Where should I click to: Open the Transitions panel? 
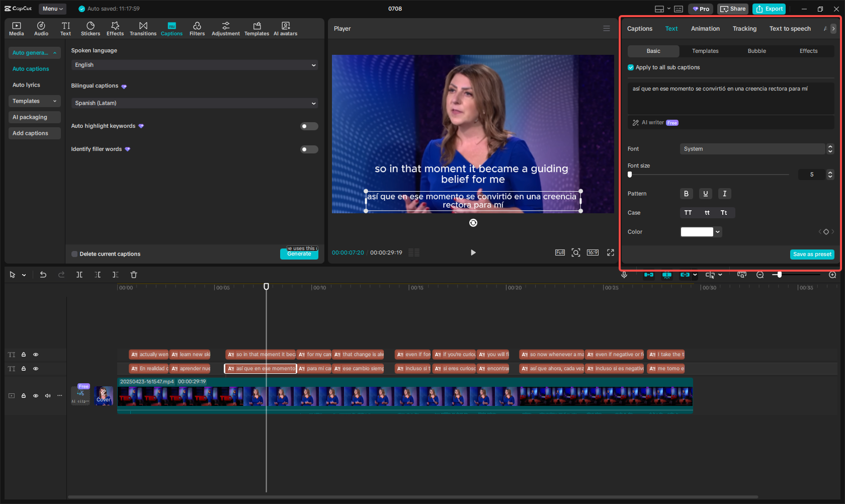pyautogui.click(x=143, y=28)
